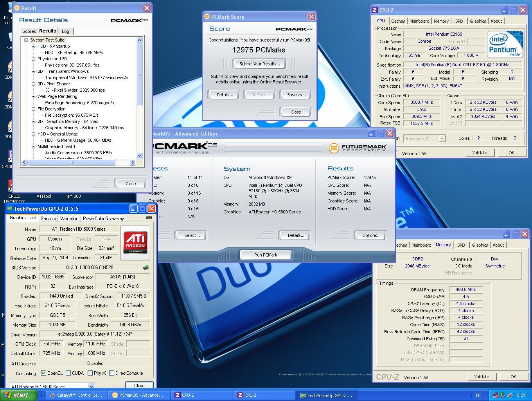Open the GPU selector dropdown in GPU-Z
Image resolution: width=532 pixels, height=401 pixels.
[x=91, y=386]
